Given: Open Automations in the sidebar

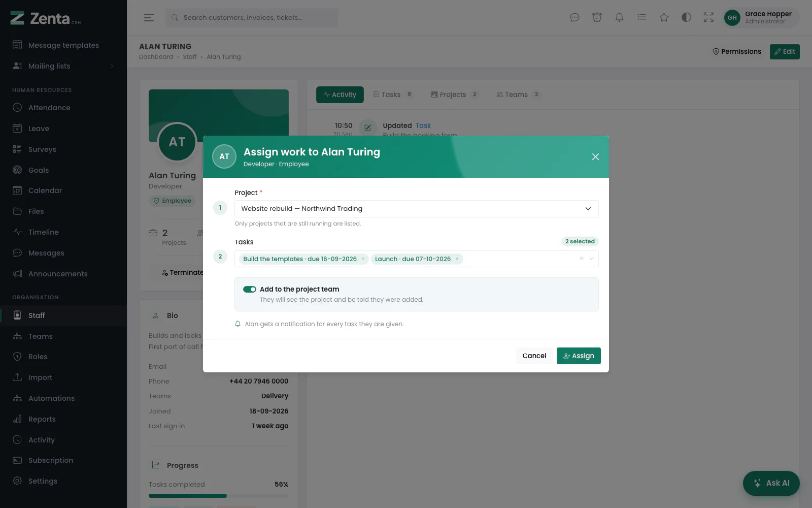Looking at the screenshot, I should [x=63, y=398].
